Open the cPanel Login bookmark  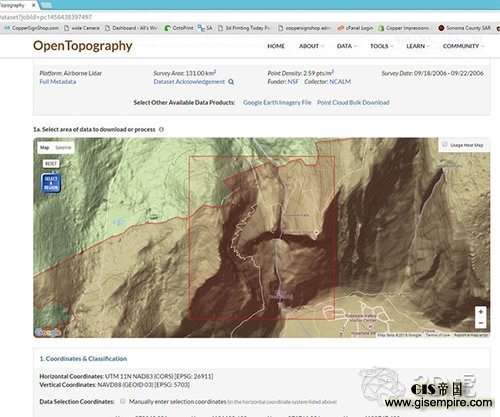tap(355, 28)
